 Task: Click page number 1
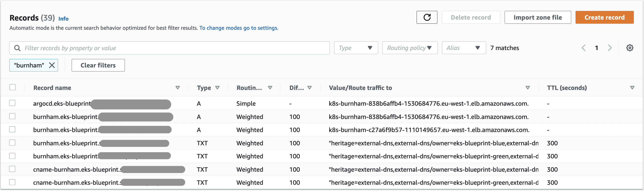click(597, 48)
